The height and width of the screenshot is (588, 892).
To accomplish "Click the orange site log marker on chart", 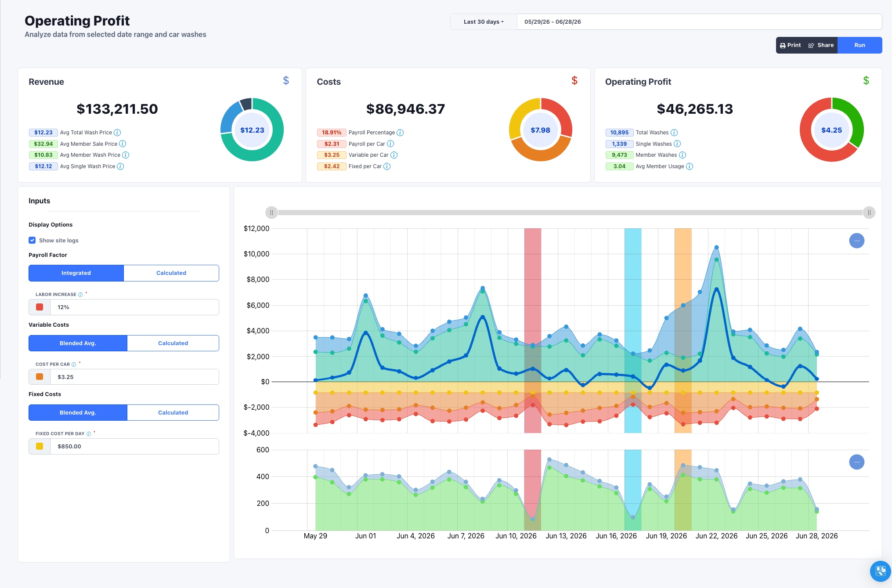I will point(683,330).
